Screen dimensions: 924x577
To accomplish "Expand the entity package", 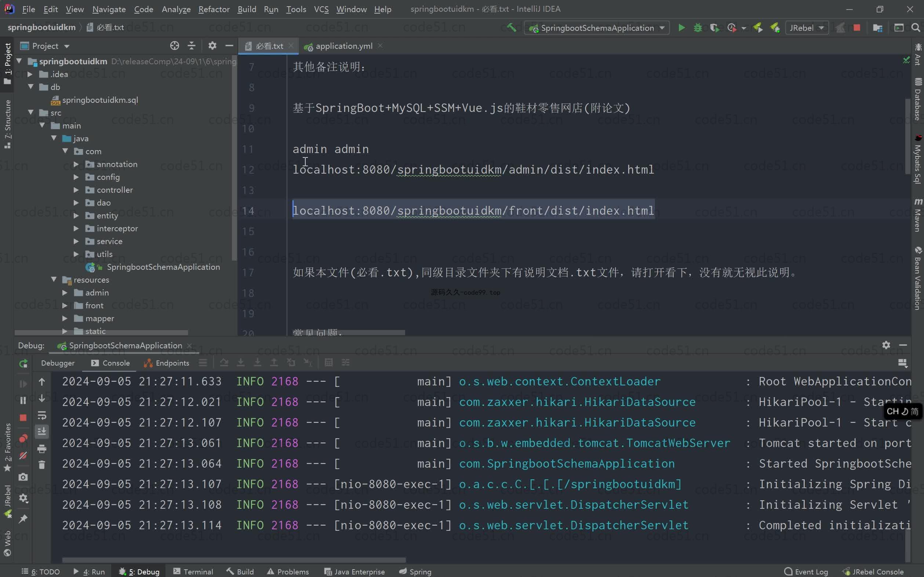I will click(x=76, y=215).
